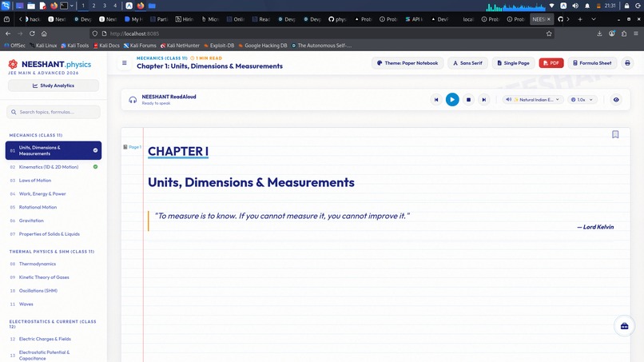The image size is (644, 362).
Task: Click the ReadAloud headphones icon
Action: point(133,99)
